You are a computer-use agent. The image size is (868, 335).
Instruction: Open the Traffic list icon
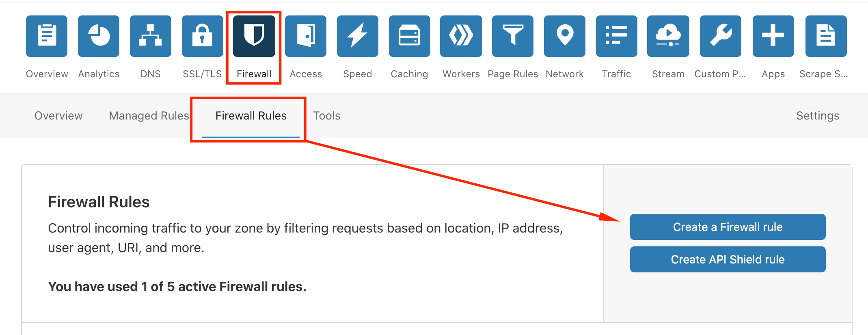click(616, 36)
